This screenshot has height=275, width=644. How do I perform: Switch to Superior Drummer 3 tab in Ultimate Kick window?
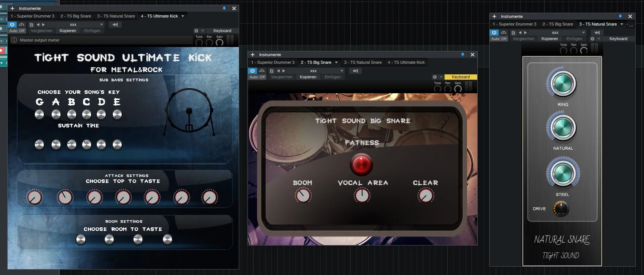(32, 16)
